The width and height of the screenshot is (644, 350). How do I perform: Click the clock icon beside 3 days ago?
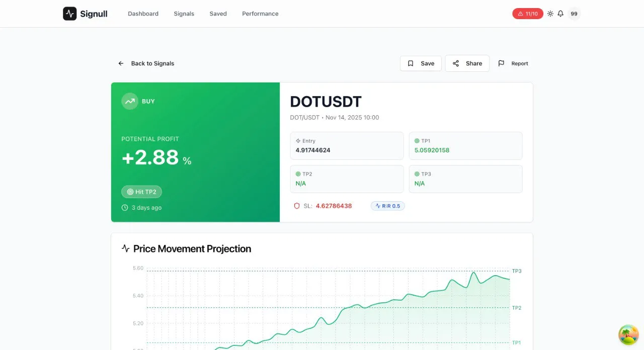click(125, 208)
